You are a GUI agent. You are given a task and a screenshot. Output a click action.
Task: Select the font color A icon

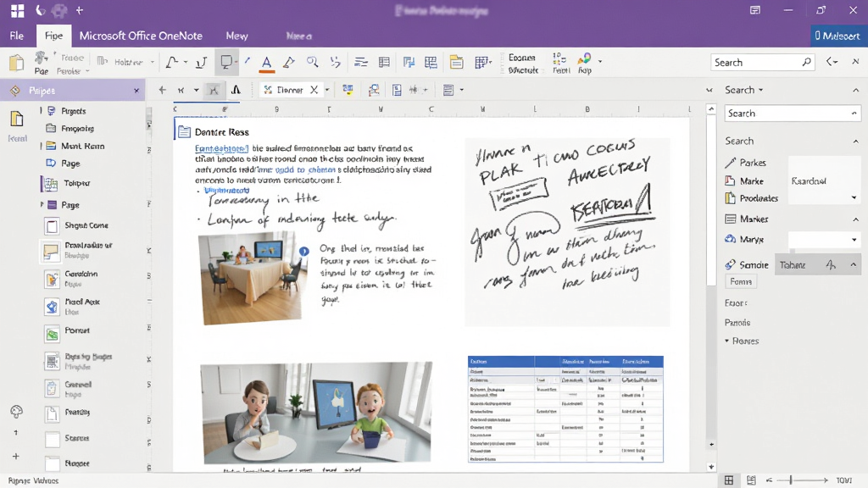tap(267, 63)
